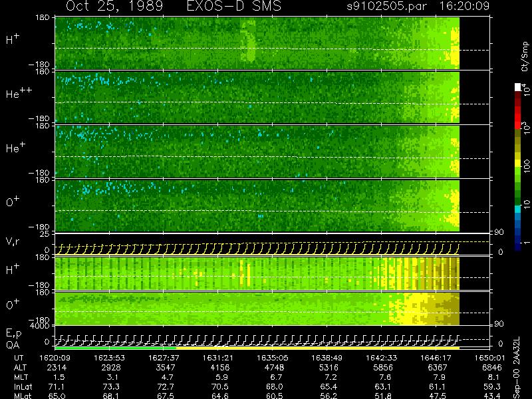Click the vertical 'Sep-00 2AA32L' stamp
The height and width of the screenshot is (399, 532).
[516, 368]
